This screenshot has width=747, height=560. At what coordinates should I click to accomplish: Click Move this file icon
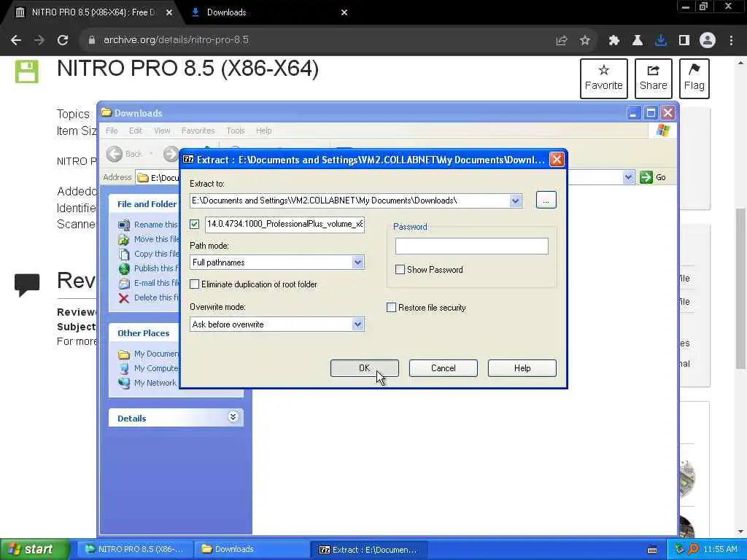point(124,239)
